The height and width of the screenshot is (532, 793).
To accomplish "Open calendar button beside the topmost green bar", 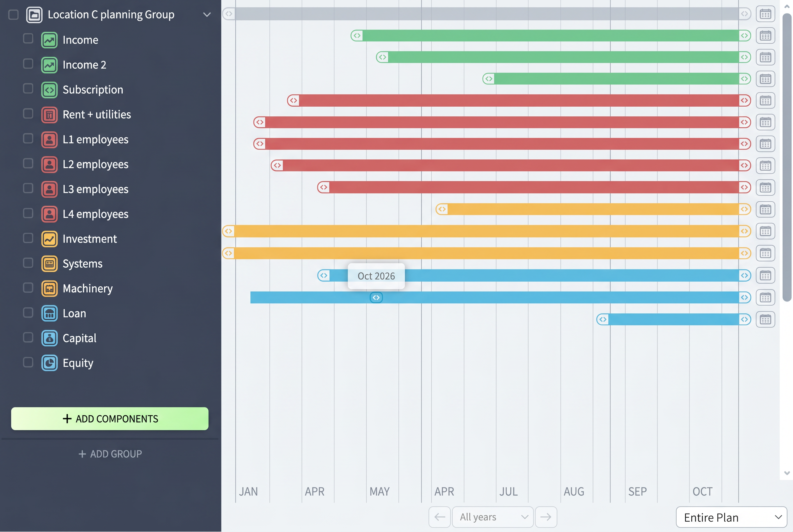I will coord(765,36).
